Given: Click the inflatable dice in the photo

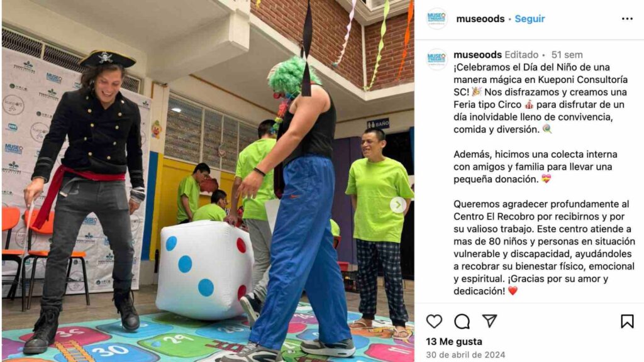Looking at the screenshot, I should pyautogui.click(x=204, y=270).
